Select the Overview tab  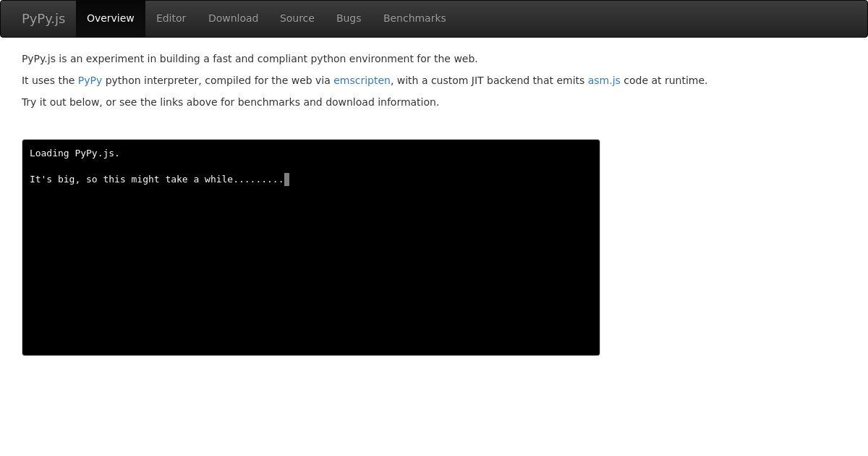(x=111, y=19)
